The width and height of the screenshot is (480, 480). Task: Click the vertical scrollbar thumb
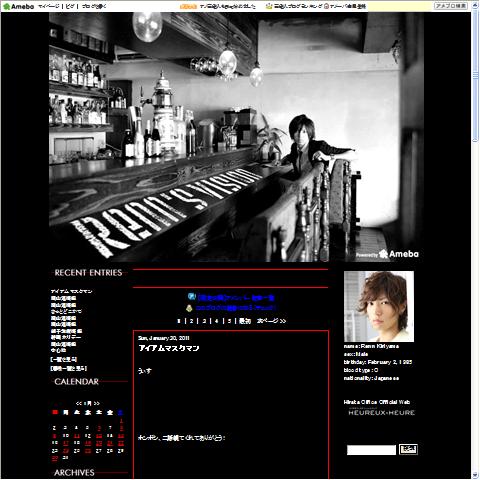pos(475,76)
